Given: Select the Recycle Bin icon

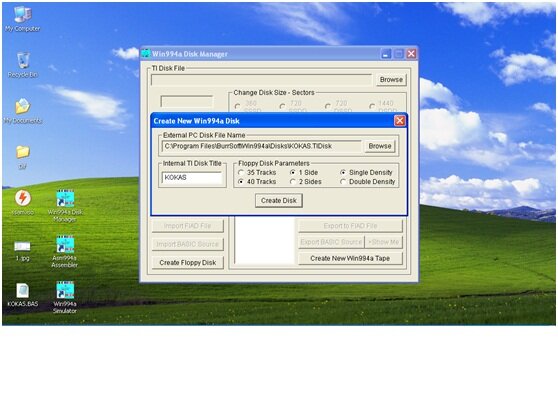Looking at the screenshot, I should 23,65.
